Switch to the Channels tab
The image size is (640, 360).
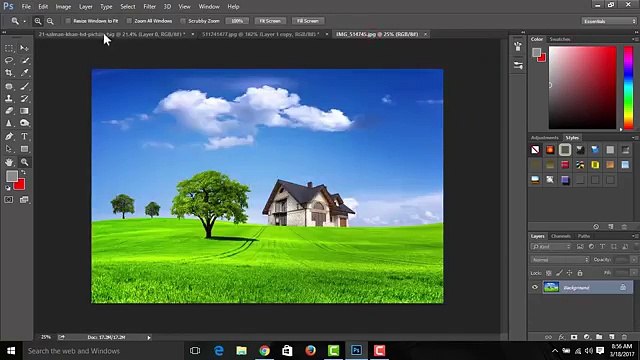click(x=560, y=236)
